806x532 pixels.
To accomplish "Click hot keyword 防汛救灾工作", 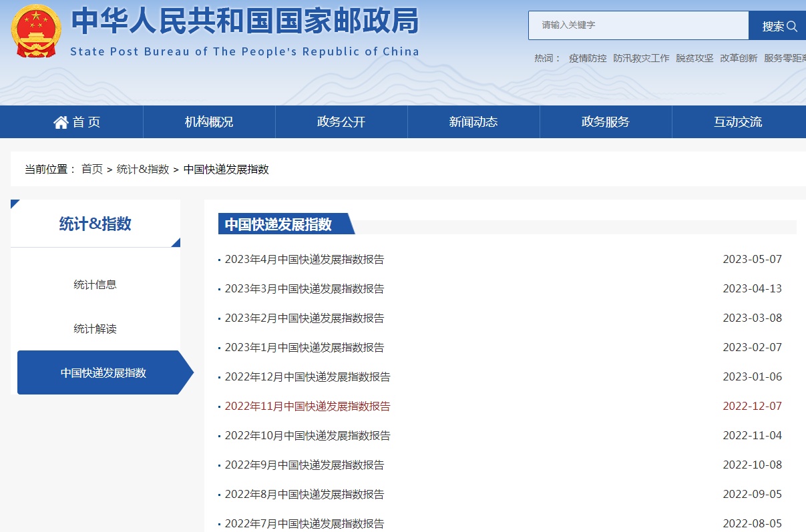I will tap(641, 58).
